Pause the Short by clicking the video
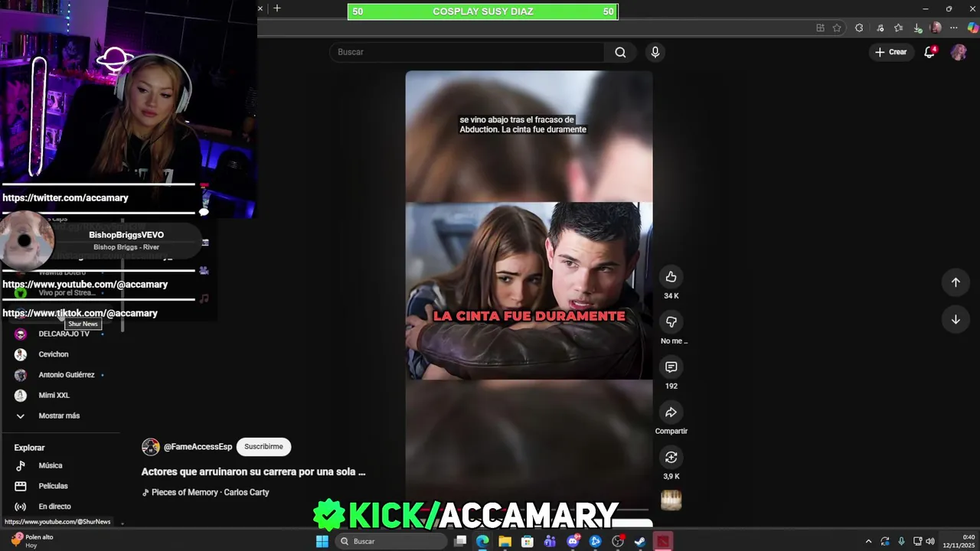980x551 pixels. (529, 290)
